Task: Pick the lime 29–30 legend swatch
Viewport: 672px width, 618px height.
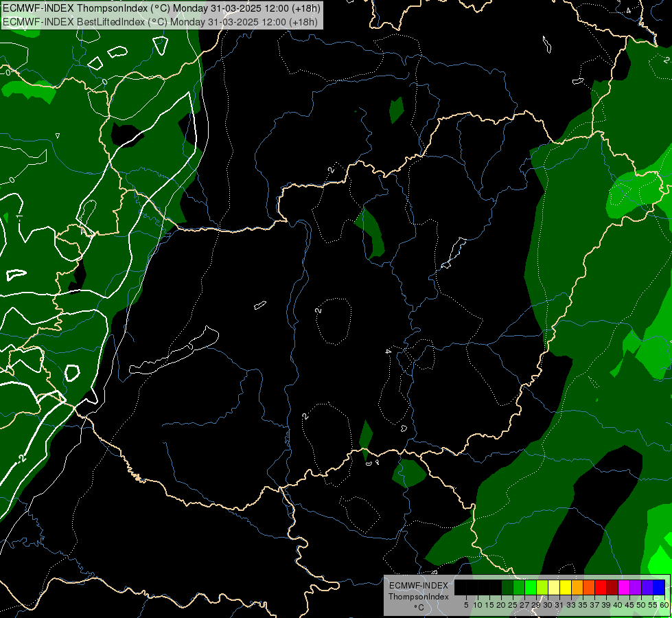Action: coord(542,587)
